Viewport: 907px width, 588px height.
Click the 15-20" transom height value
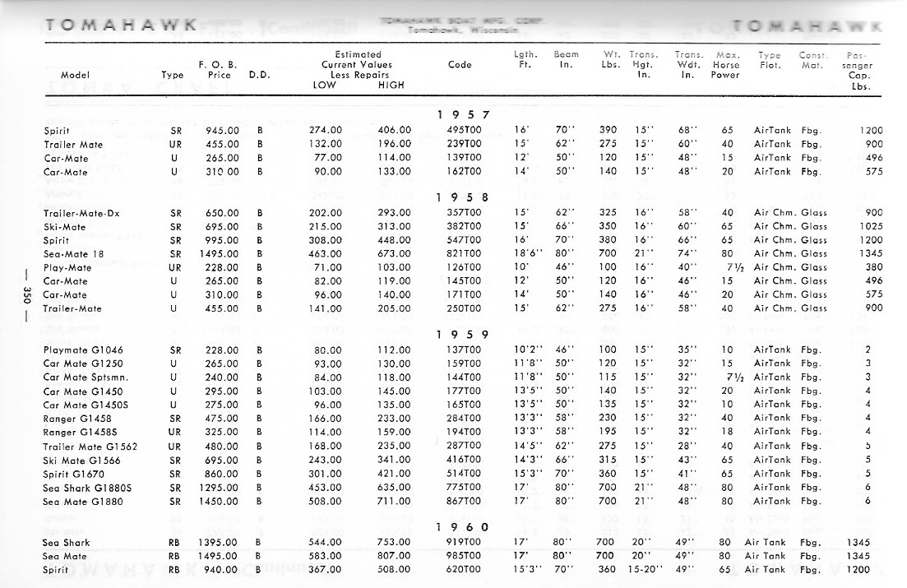(x=645, y=569)
